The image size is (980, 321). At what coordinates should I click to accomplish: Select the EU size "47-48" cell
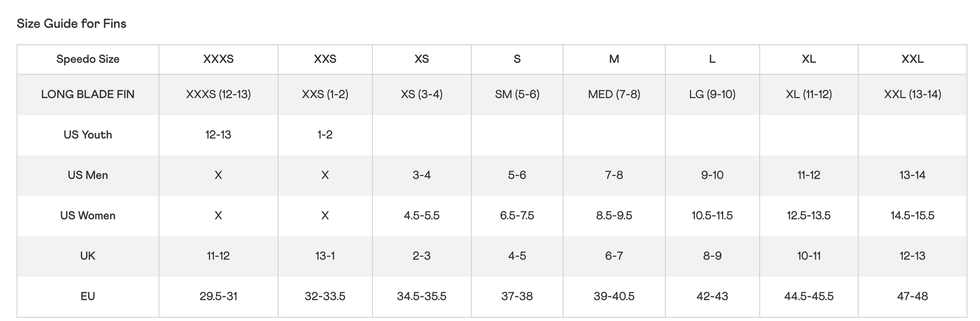click(912, 296)
